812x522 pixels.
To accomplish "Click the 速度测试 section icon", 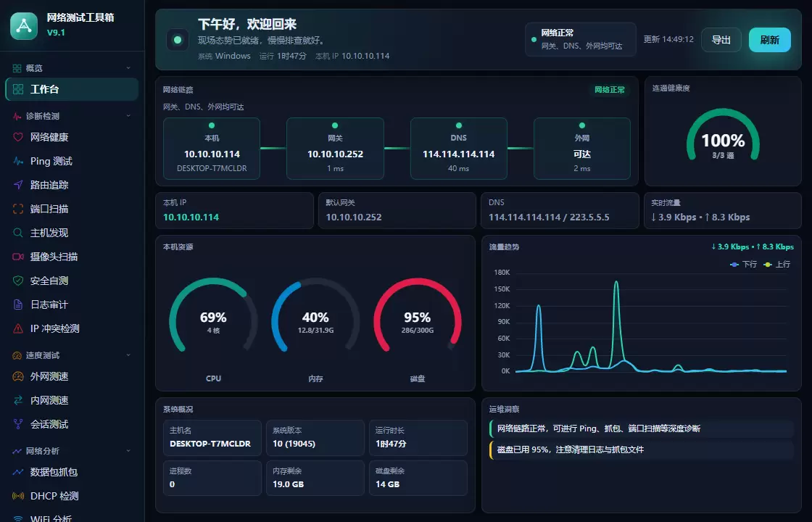I will [17, 355].
